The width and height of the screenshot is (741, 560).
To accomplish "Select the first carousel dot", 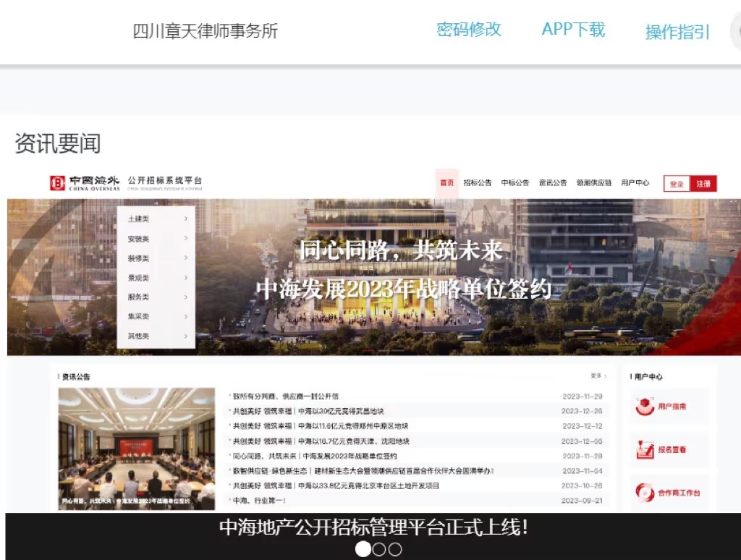I will [363, 549].
